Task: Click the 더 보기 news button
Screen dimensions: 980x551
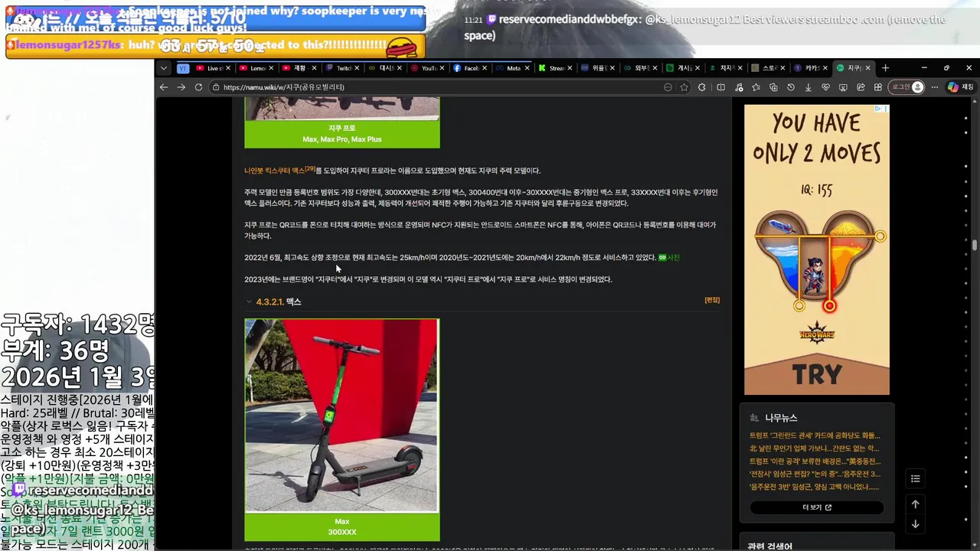Action: [817, 507]
